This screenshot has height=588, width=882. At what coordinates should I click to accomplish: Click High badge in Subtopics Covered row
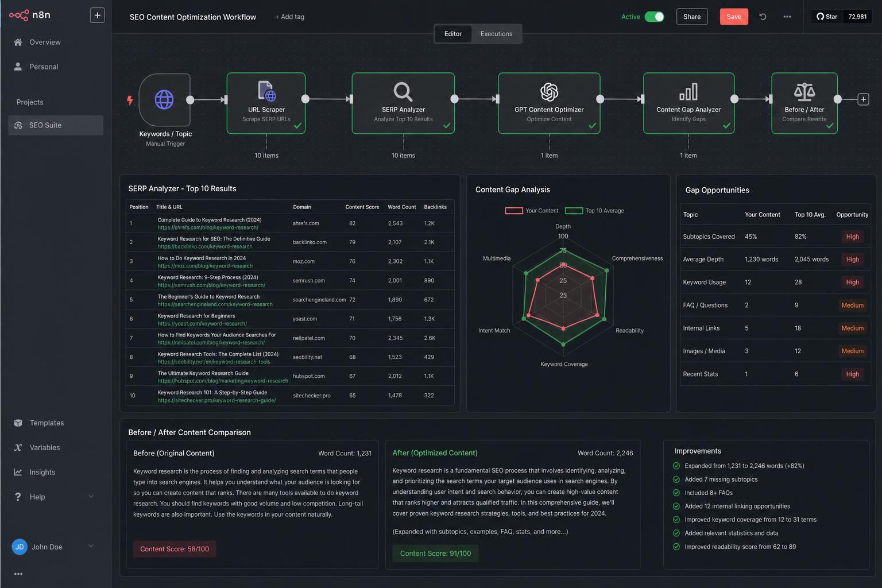tap(853, 237)
